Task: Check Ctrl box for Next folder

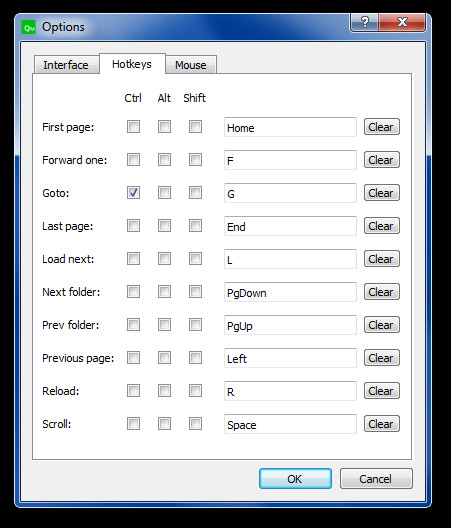Action: pos(133,292)
